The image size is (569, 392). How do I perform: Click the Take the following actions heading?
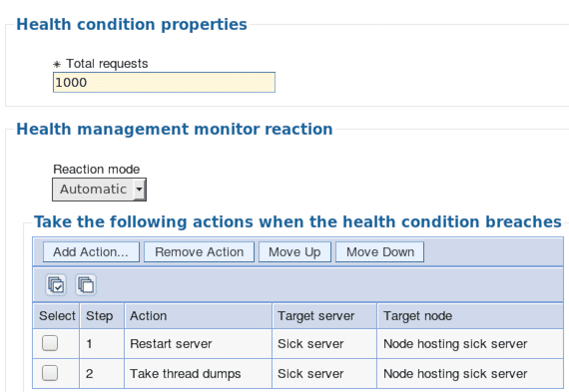(x=297, y=221)
